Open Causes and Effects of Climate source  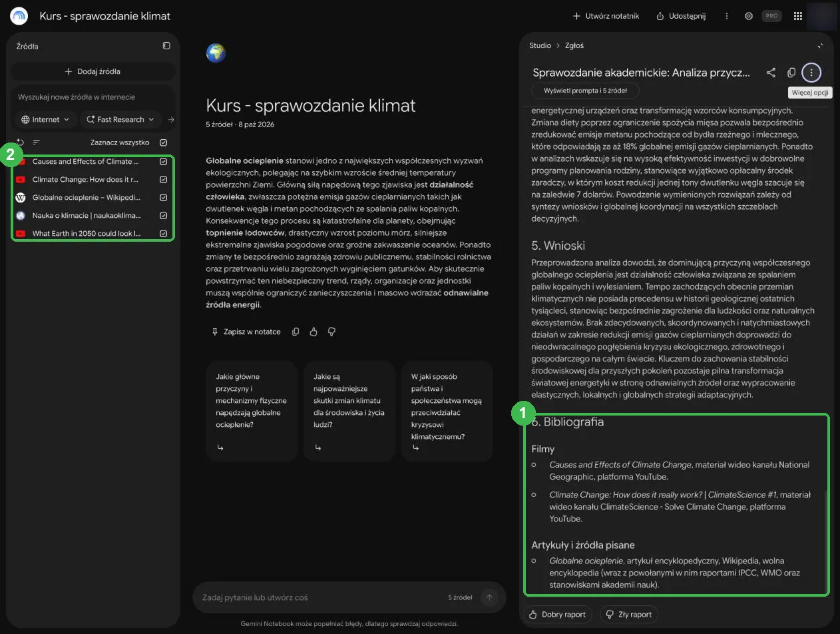point(86,161)
